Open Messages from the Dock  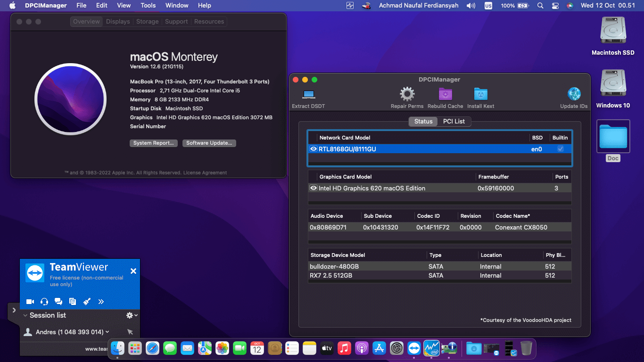point(170,348)
